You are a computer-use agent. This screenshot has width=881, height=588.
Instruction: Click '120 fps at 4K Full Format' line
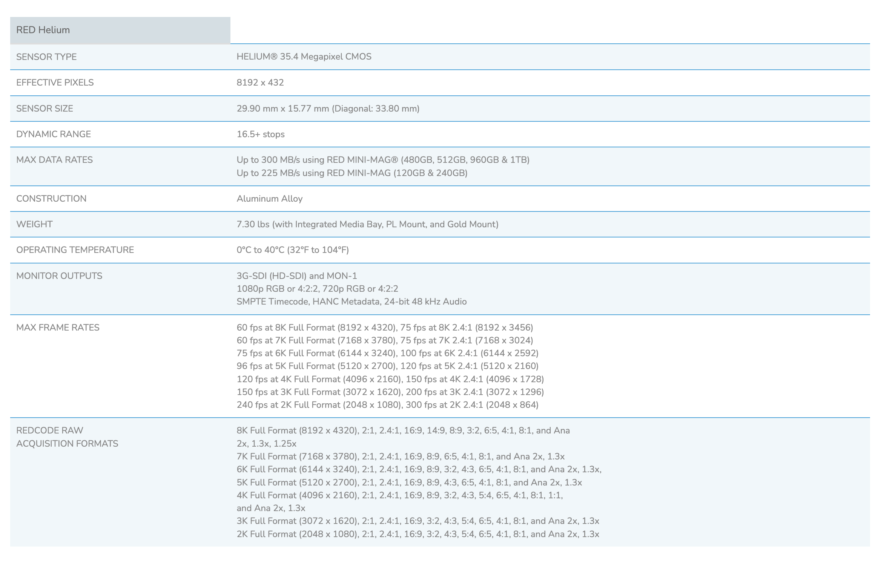390,379
